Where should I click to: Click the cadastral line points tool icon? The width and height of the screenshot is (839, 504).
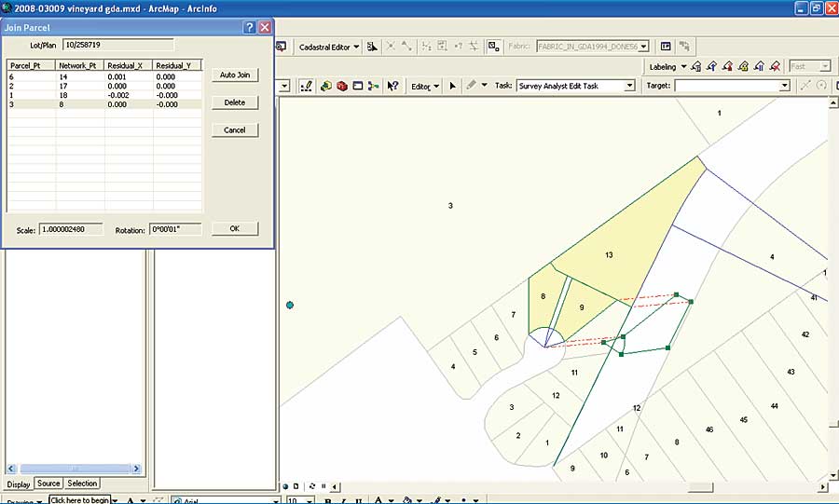pos(406,47)
